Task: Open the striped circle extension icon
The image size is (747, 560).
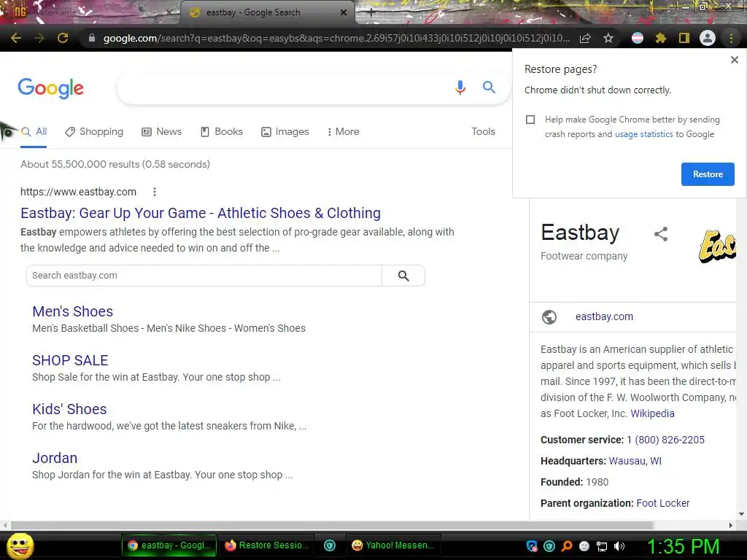Action: (x=637, y=38)
